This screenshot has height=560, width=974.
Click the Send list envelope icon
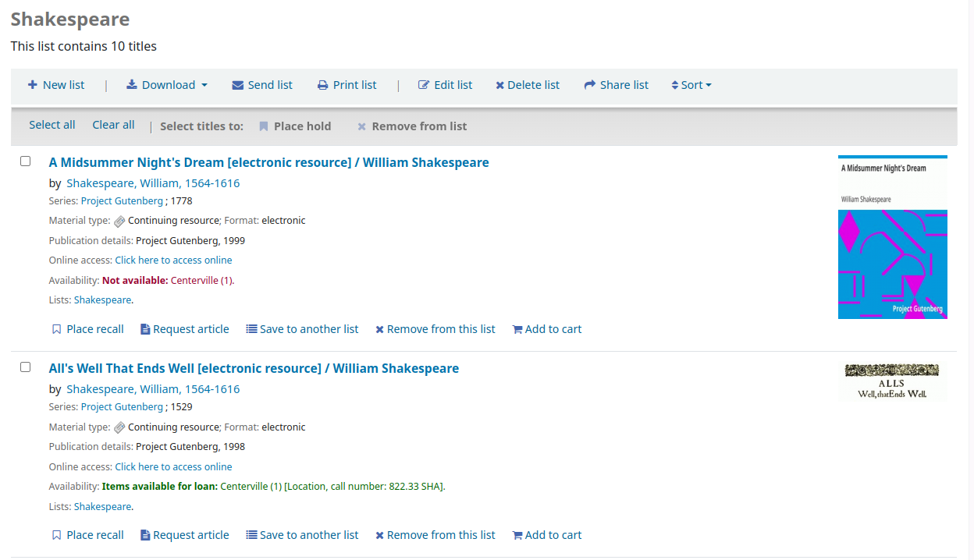tap(238, 85)
